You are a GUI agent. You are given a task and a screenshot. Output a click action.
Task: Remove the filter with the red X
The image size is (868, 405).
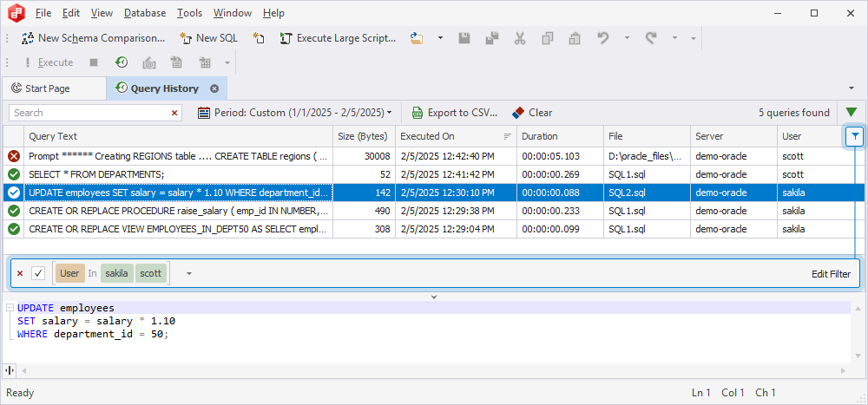click(20, 273)
